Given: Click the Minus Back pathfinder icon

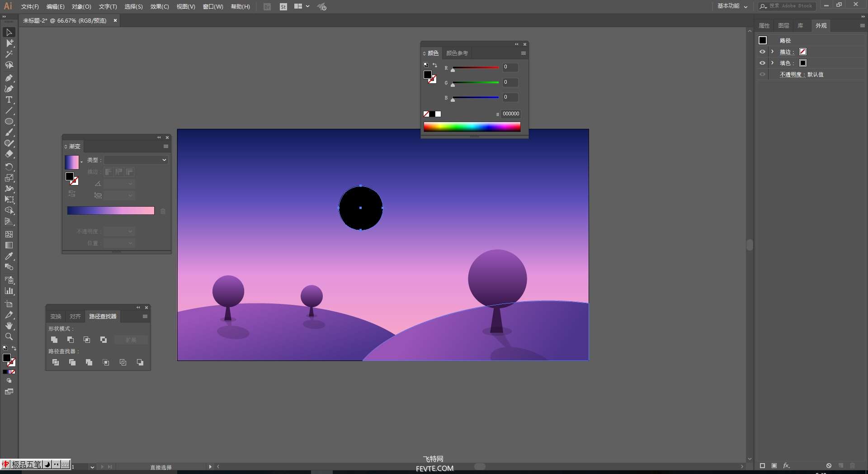Looking at the screenshot, I should pyautogui.click(x=140, y=362).
